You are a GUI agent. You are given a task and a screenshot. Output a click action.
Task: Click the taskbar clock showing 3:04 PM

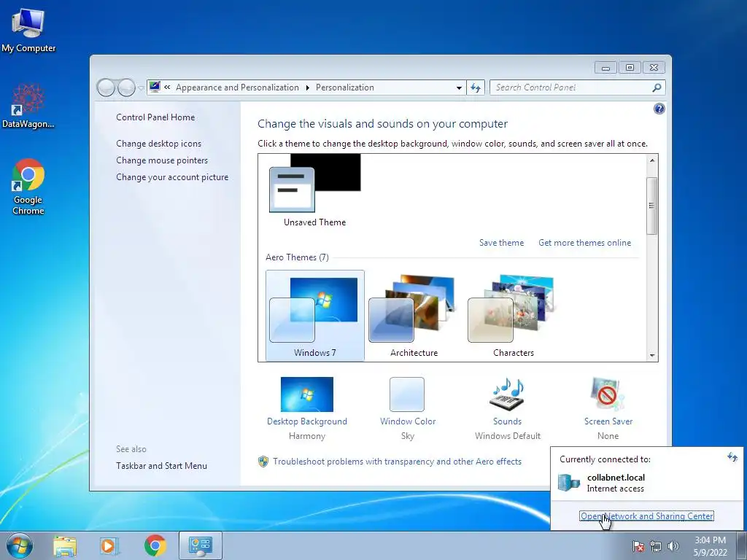pos(710,546)
